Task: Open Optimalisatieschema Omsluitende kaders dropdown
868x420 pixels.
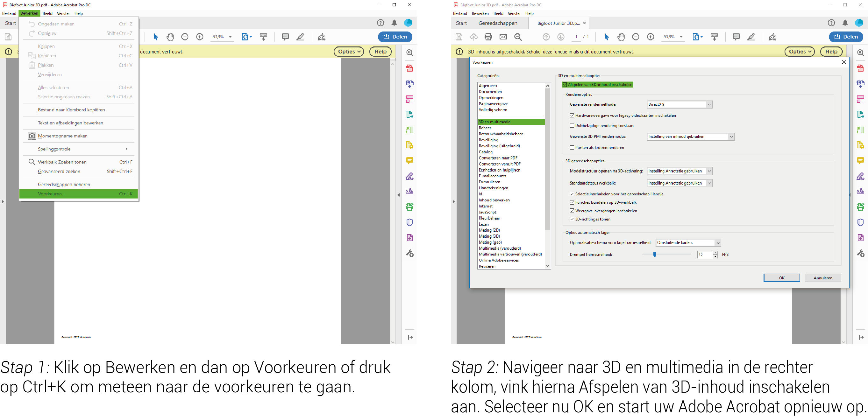Action: pos(688,243)
